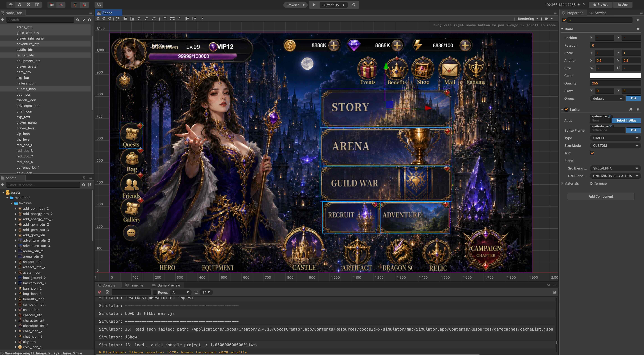Click the align top icon in scene toolbar
Image resolution: width=644 pixels, height=355 pixels.
[x=117, y=19]
